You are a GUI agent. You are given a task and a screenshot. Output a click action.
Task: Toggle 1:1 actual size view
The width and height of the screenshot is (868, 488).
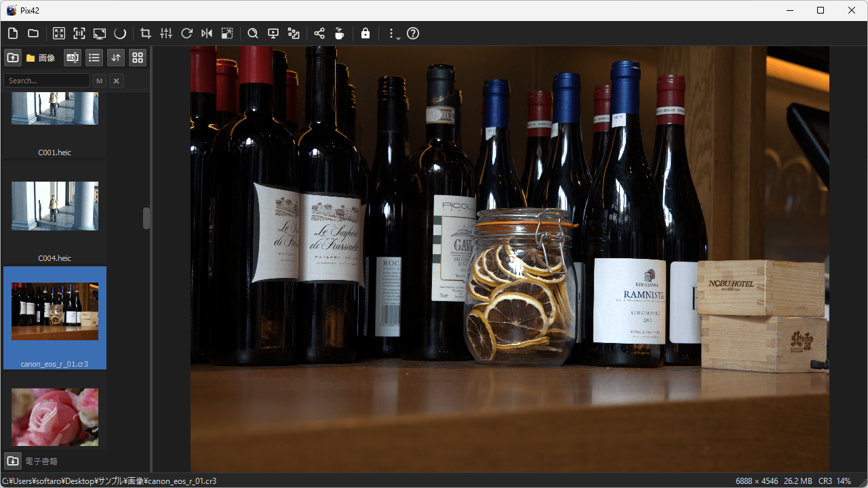pos(79,33)
